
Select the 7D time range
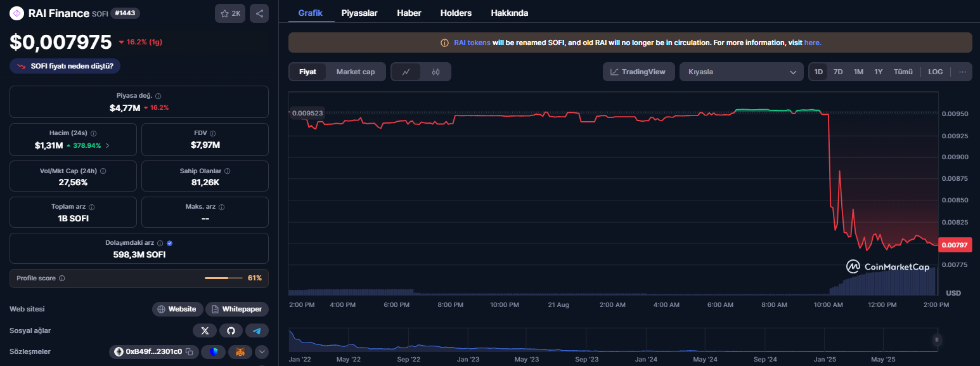pos(838,72)
